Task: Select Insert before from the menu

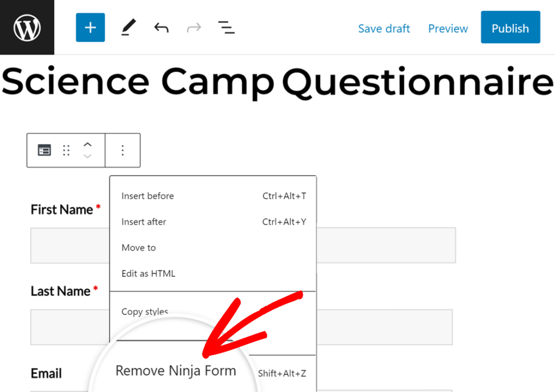Action: pos(147,196)
